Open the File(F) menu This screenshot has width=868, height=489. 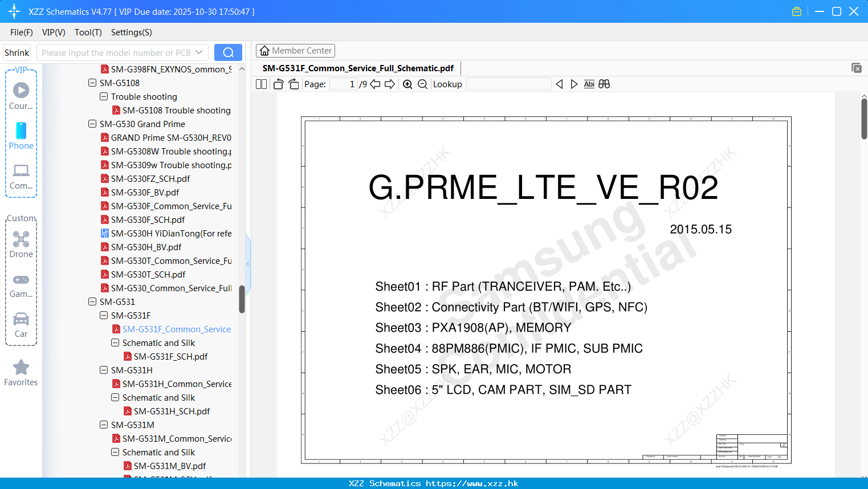(x=22, y=32)
